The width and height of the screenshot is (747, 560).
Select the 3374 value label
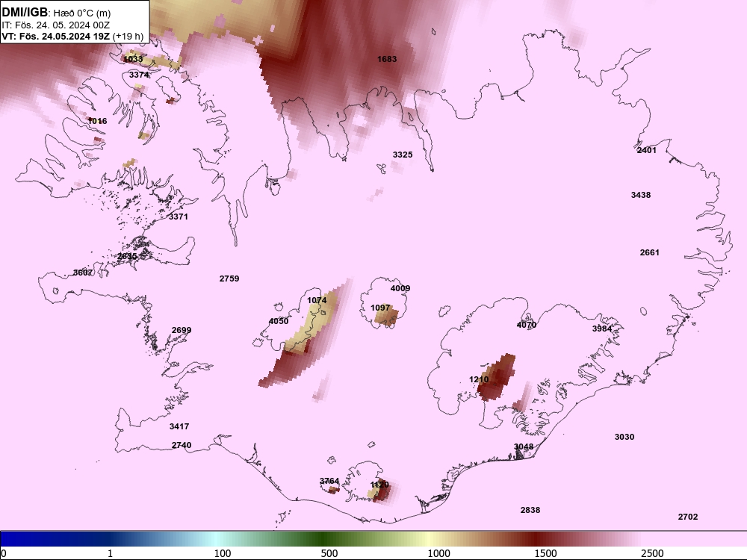tap(139, 75)
